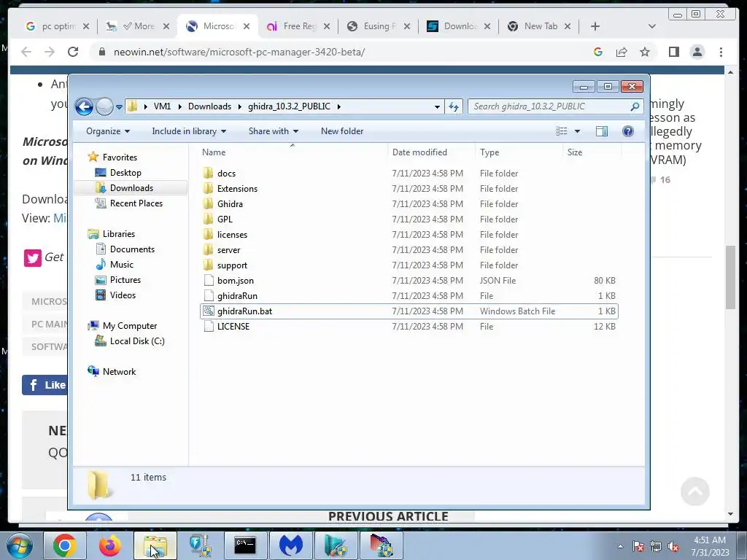
Task: Open the Organize menu
Action: 108,131
